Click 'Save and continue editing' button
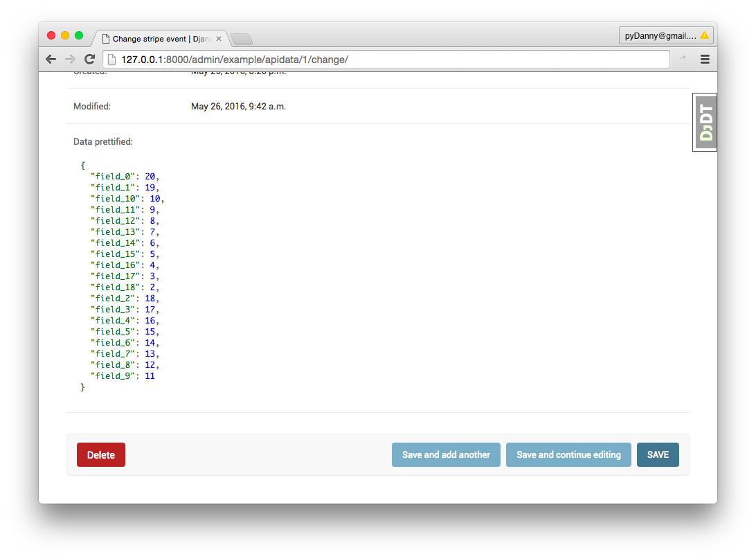The image size is (756, 559). 568,455
